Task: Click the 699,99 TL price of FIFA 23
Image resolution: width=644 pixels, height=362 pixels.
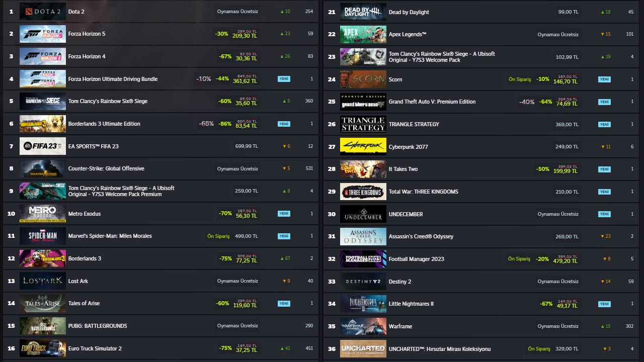Action: click(x=247, y=146)
